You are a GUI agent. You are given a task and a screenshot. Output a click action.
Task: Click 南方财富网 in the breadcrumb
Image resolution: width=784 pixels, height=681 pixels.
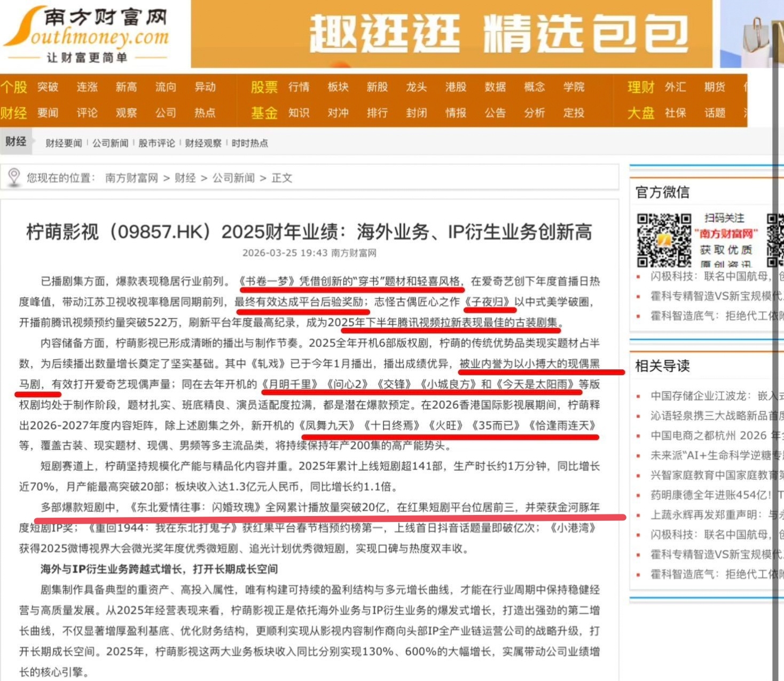[131, 178]
